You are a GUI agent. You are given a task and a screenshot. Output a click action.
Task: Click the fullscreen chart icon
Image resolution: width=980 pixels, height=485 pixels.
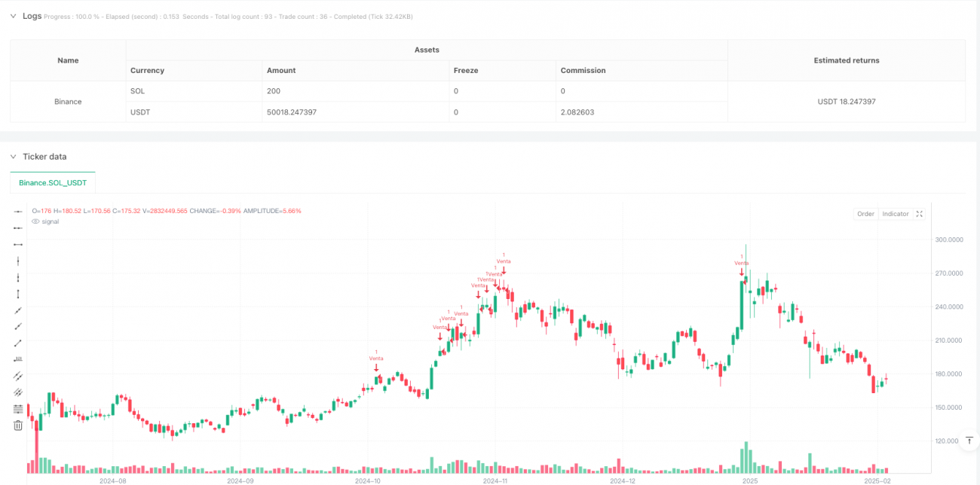919,214
